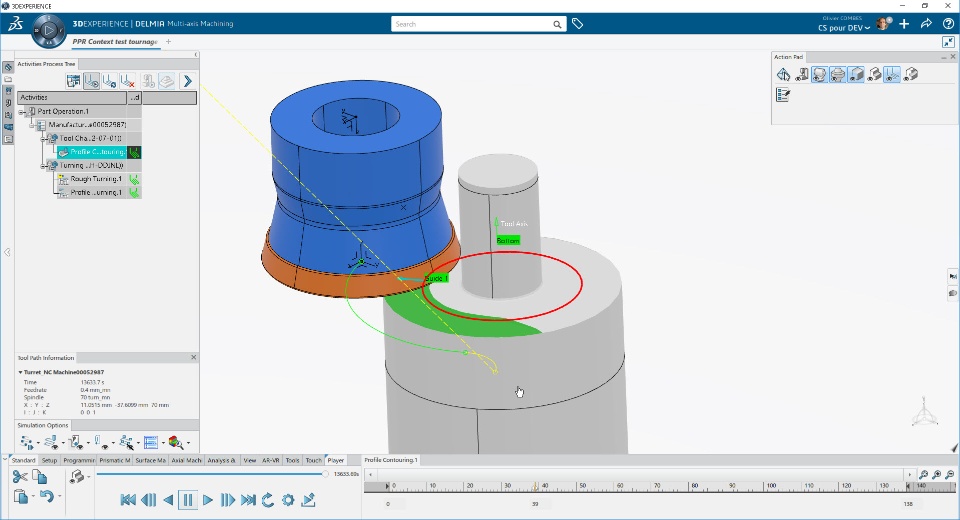Open the Action Pad list edit icon
The height and width of the screenshot is (520, 960).
pyautogui.click(x=783, y=95)
